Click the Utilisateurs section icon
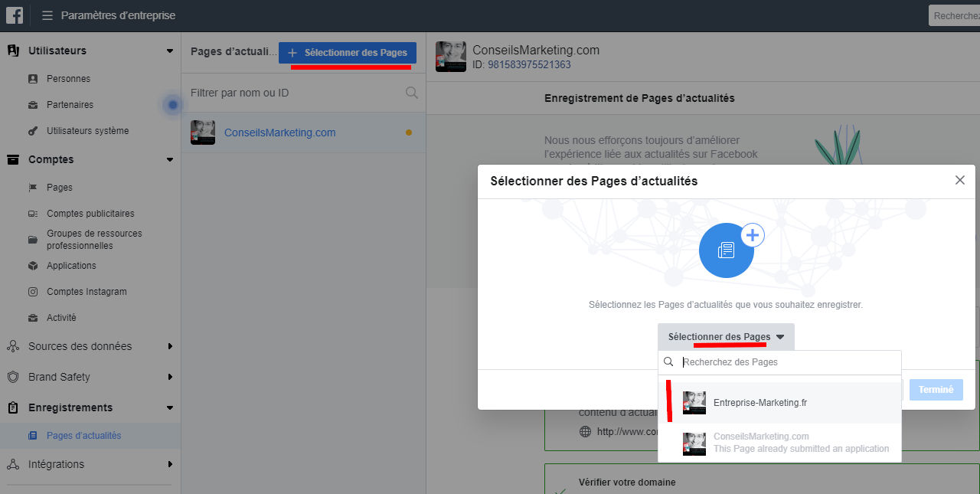The width and height of the screenshot is (980, 494). tap(13, 51)
